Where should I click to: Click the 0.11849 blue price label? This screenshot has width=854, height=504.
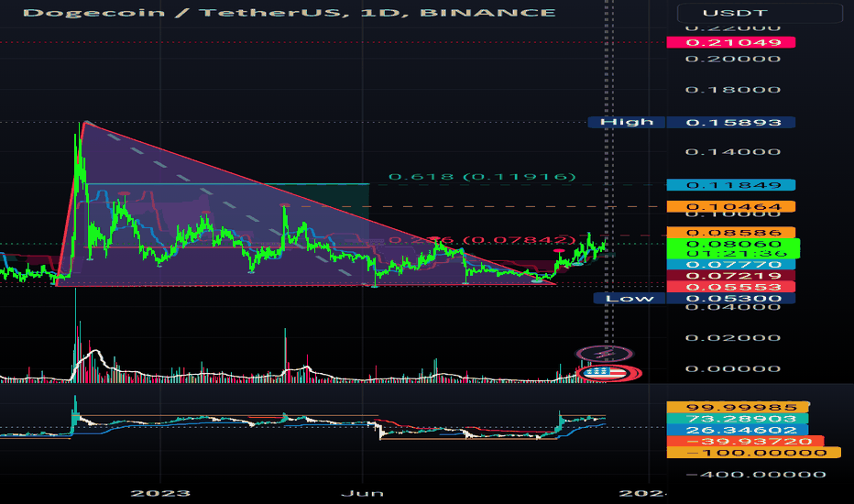[x=731, y=185]
